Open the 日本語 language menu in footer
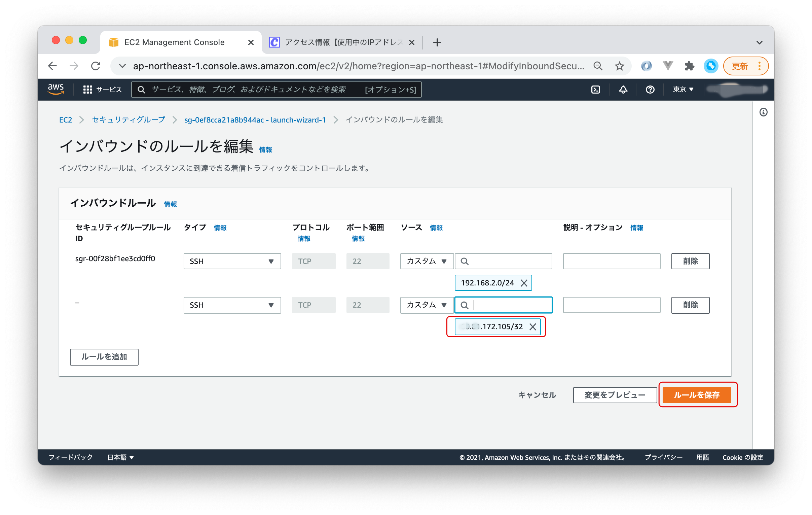812x515 pixels. pos(120,457)
